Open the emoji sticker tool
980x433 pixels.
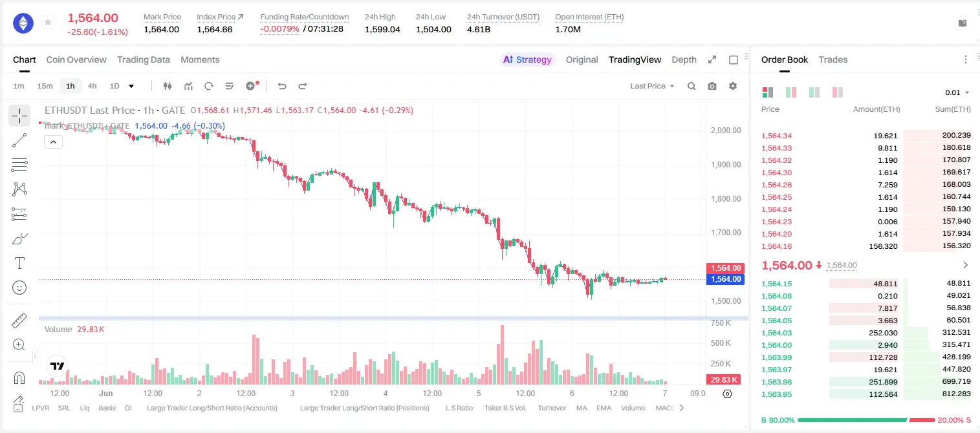click(x=19, y=288)
